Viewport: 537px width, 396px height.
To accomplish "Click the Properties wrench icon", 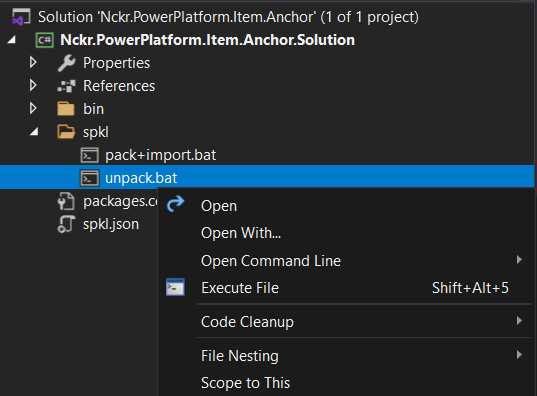I will (66, 63).
